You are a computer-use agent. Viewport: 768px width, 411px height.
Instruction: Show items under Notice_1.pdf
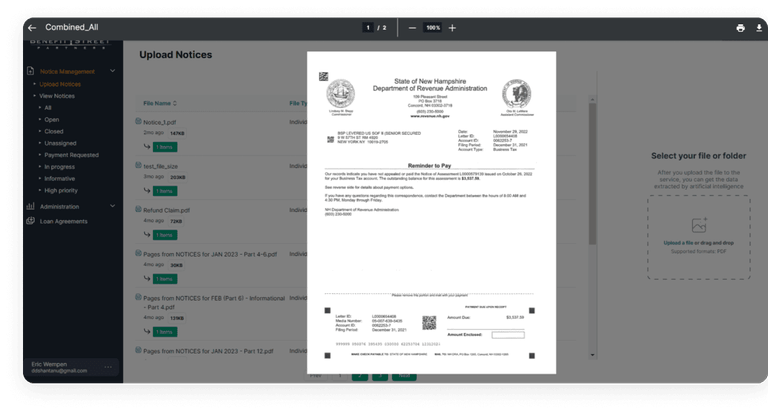pyautogui.click(x=165, y=147)
